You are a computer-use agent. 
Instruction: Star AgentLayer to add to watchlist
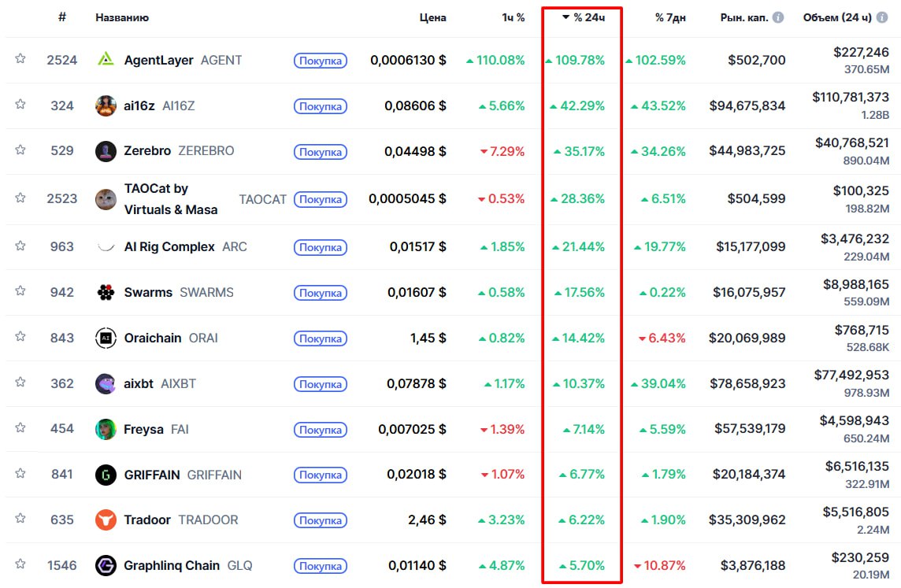click(x=20, y=59)
